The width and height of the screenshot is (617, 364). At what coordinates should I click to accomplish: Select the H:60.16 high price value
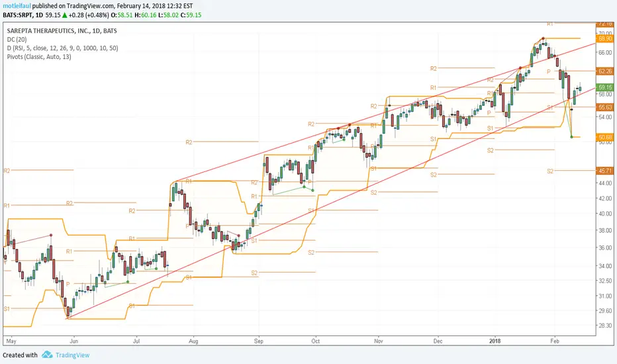coord(145,15)
